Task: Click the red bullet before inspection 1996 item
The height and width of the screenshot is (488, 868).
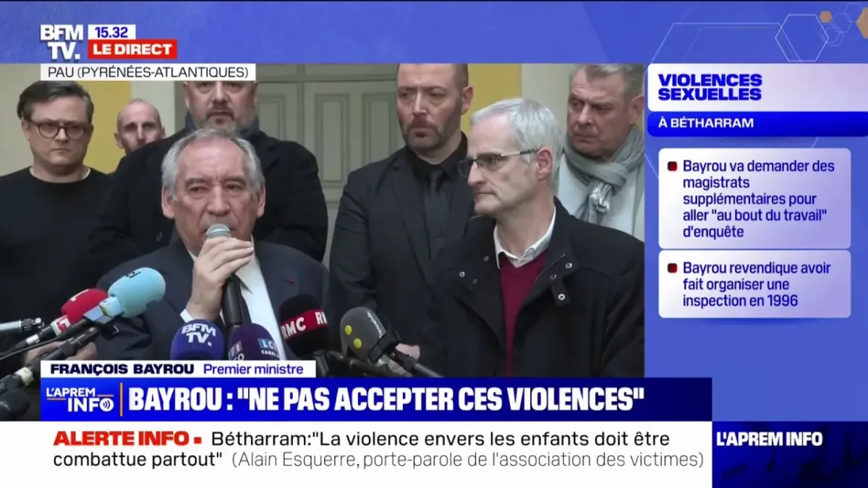Action: click(x=671, y=267)
